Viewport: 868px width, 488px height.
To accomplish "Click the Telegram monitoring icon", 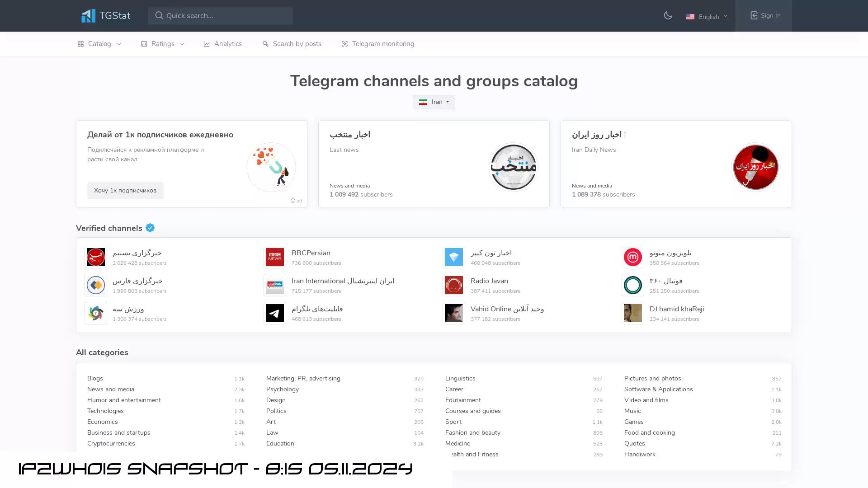I will point(344,43).
